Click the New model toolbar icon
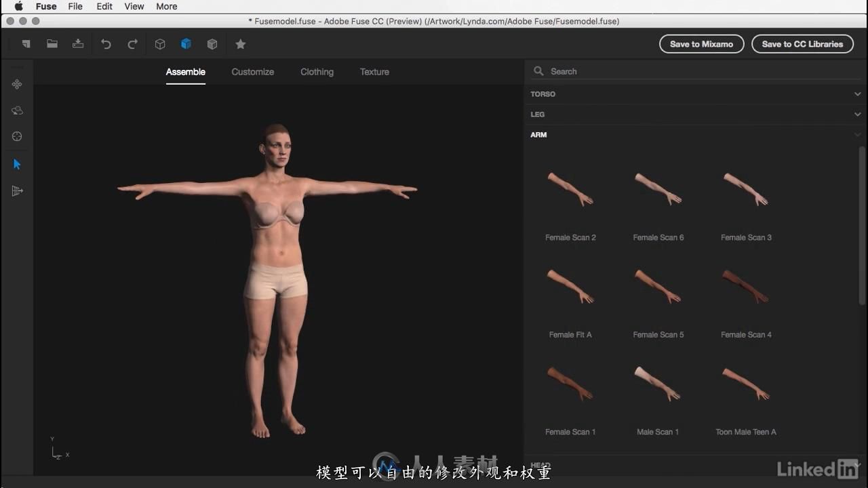This screenshot has height=488, width=868. point(26,44)
